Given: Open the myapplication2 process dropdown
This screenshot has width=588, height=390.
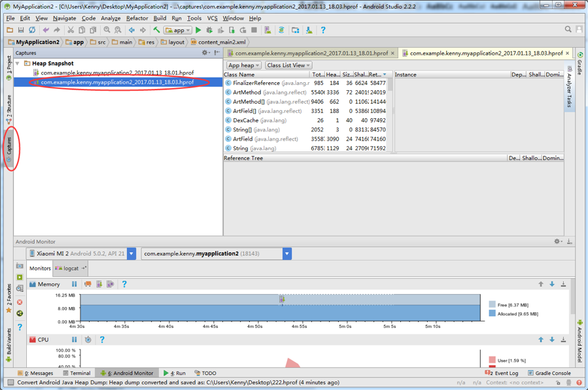Looking at the screenshot, I should 287,253.
